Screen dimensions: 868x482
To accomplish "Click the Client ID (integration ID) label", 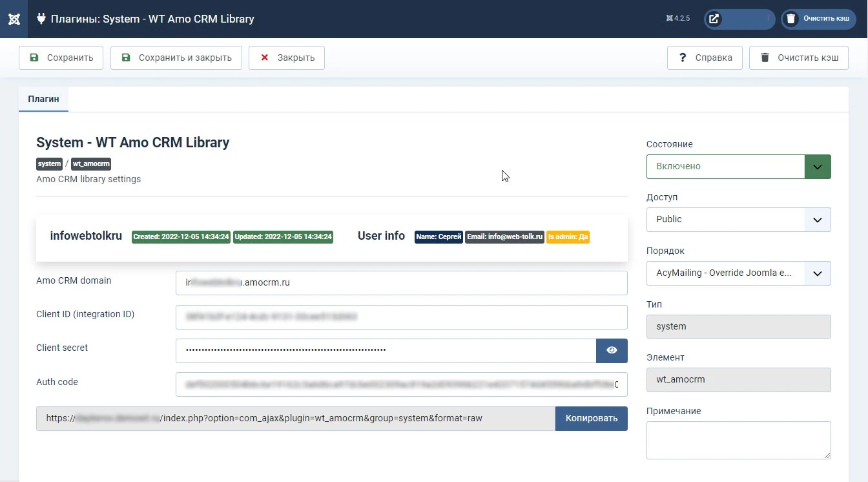I will (x=85, y=314).
